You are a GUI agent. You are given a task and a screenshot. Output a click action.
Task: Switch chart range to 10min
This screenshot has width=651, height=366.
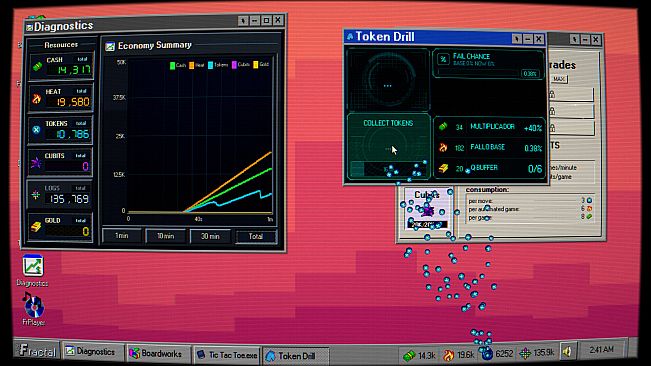tap(165, 236)
